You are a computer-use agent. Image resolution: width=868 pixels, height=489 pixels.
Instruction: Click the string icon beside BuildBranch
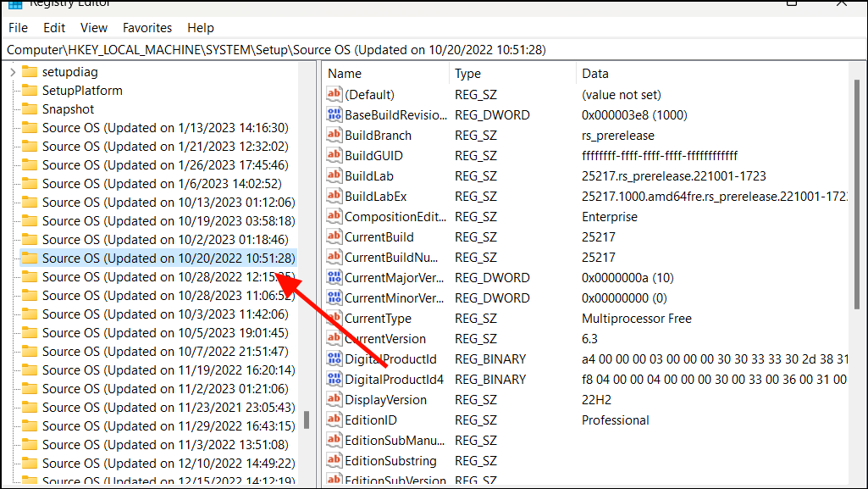(x=334, y=135)
